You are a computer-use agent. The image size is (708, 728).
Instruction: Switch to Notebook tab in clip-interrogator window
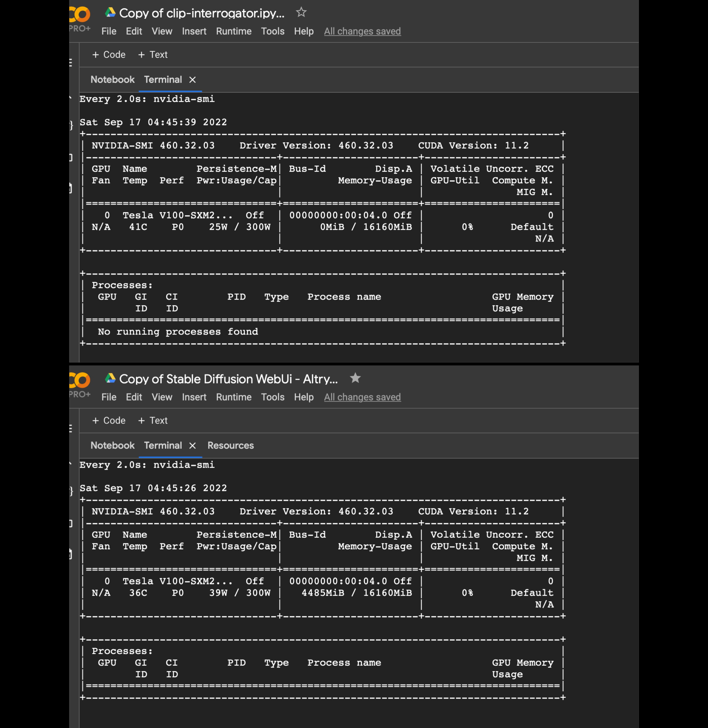[x=112, y=80]
